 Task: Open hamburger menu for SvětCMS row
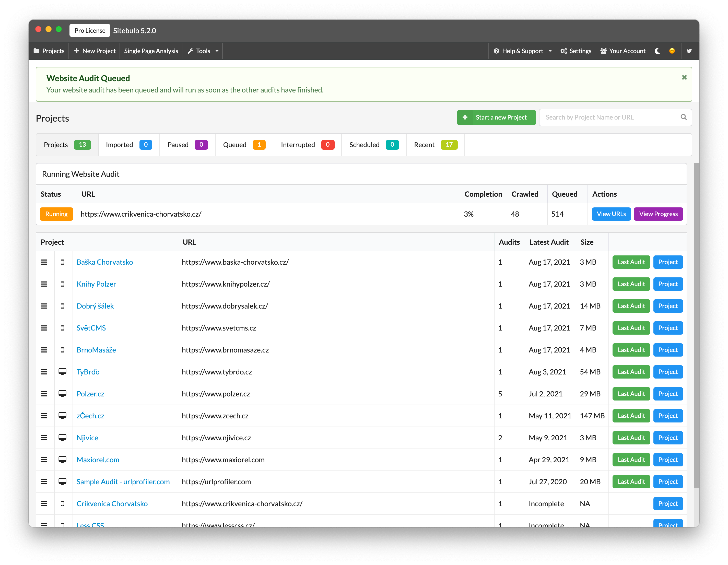[44, 328]
